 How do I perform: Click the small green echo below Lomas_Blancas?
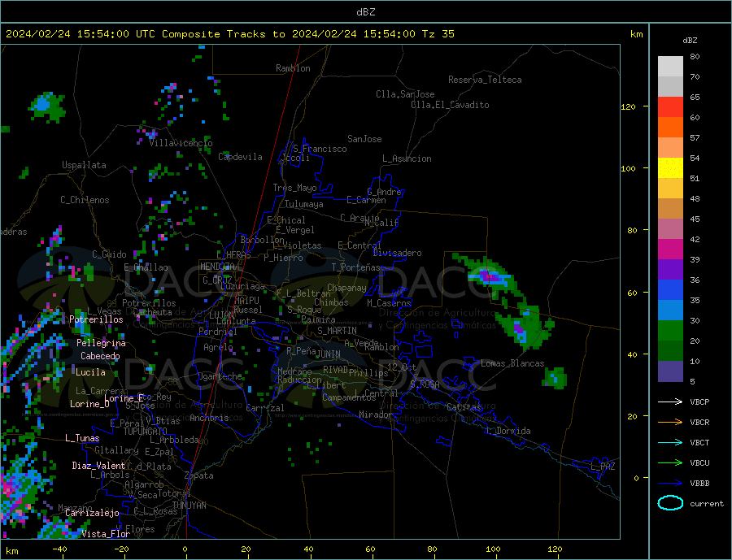[x=555, y=378]
